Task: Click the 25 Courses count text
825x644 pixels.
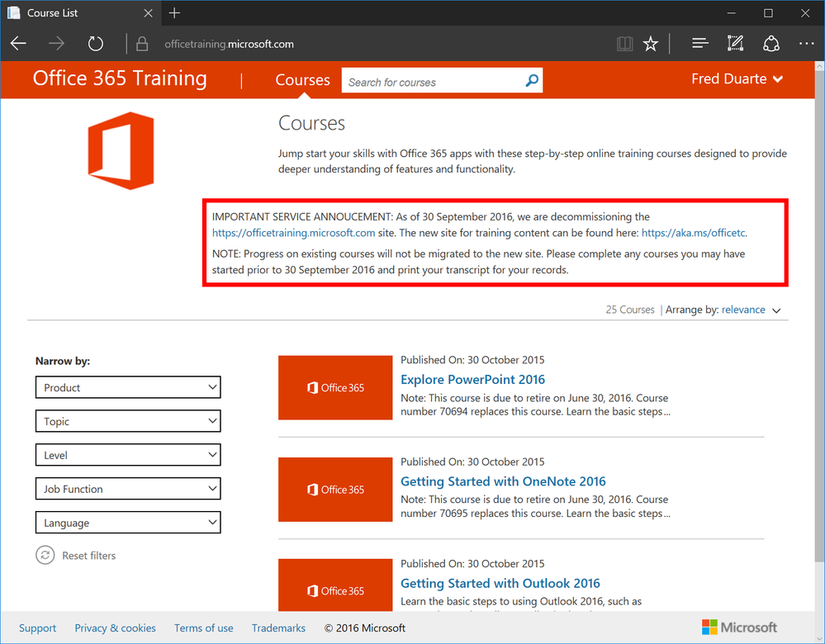Action: coord(630,310)
